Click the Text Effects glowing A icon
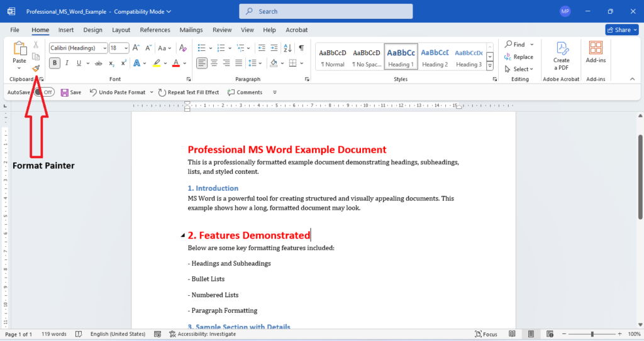The height and width of the screenshot is (341, 644). coord(136,63)
